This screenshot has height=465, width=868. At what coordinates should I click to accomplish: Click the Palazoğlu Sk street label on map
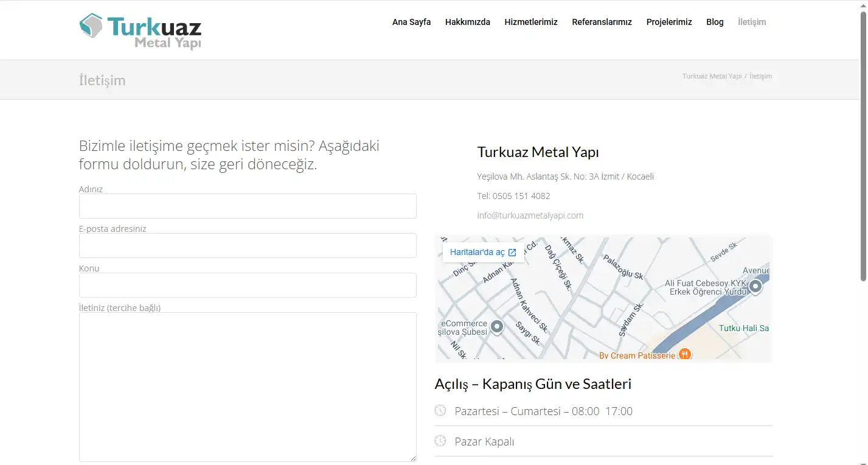623,267
